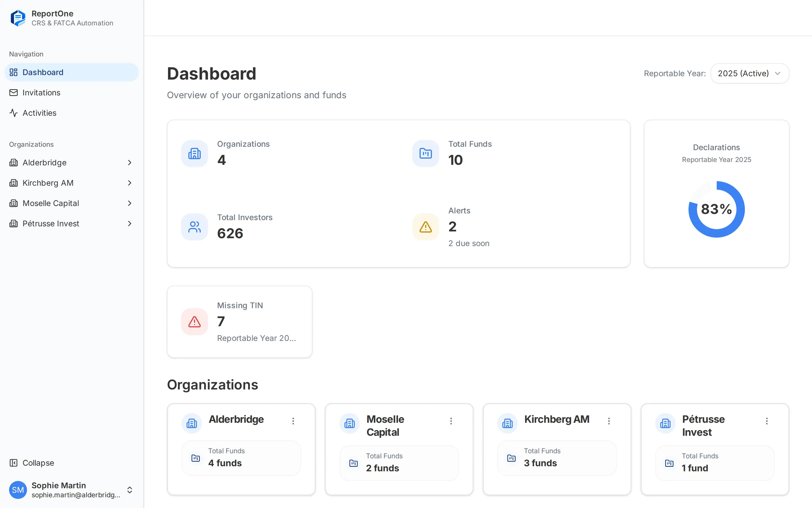Screen dimensions: 812x508
Task: Expand the Pétrusse Invest sidebar chevron
Action: [129, 224]
